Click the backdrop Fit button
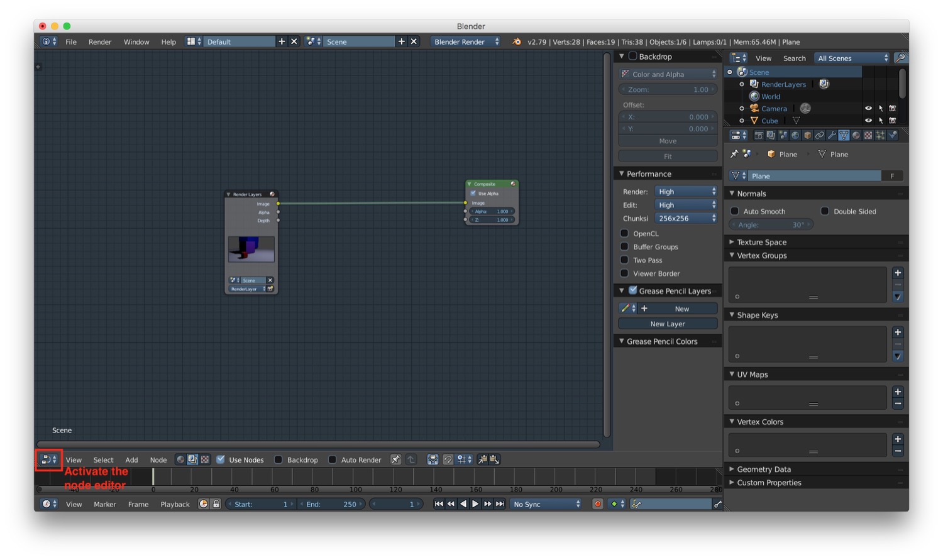This screenshot has width=943, height=560. 668,156
